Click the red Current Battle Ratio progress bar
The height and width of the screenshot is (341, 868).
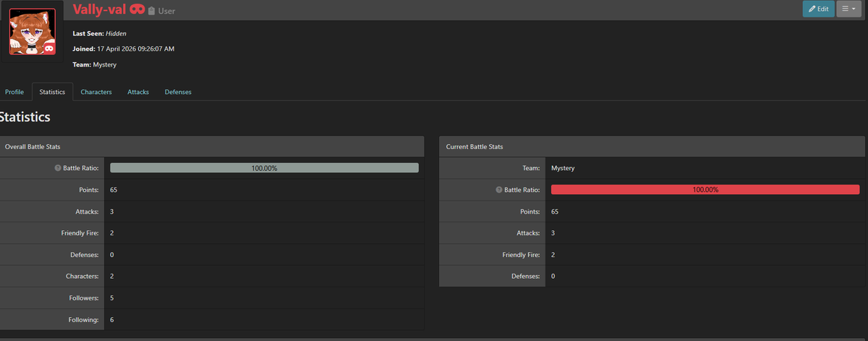(x=705, y=190)
